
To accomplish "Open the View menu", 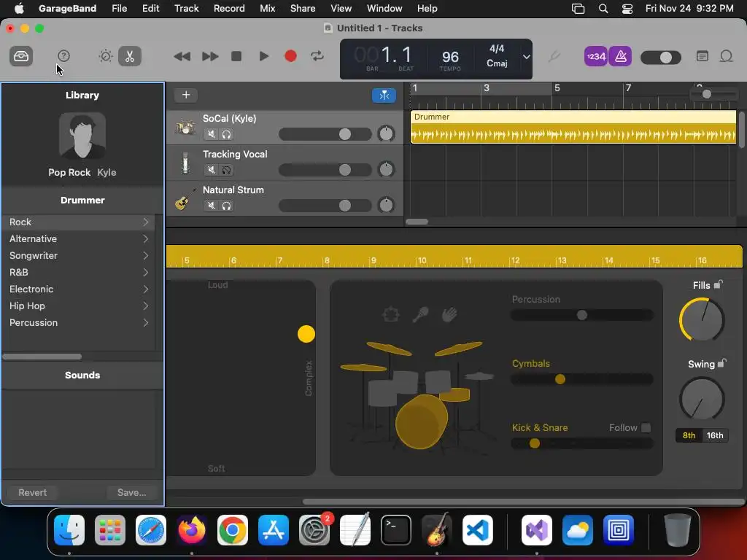I will pos(341,8).
